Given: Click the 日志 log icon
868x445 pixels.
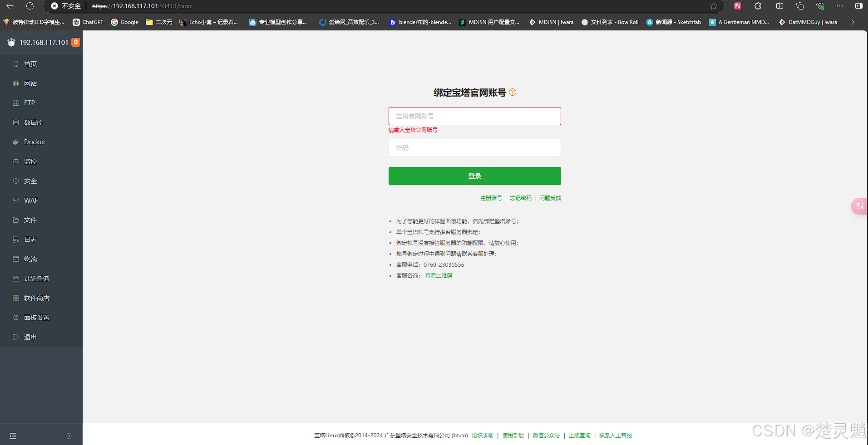Looking at the screenshot, I should (16, 240).
